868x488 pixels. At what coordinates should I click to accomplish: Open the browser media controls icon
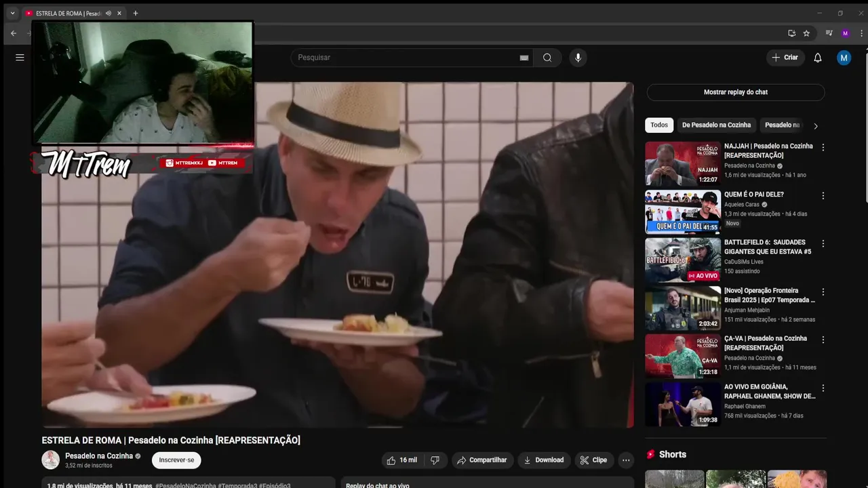point(829,33)
